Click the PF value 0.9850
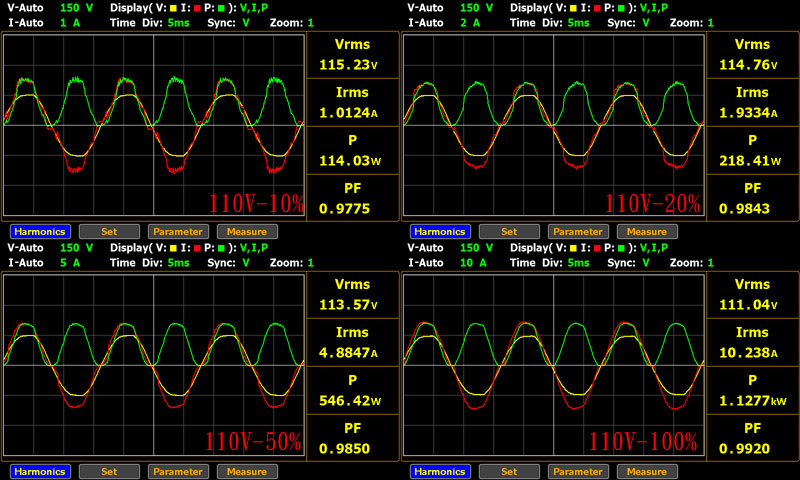This screenshot has height=480, width=800. pyautogui.click(x=344, y=448)
